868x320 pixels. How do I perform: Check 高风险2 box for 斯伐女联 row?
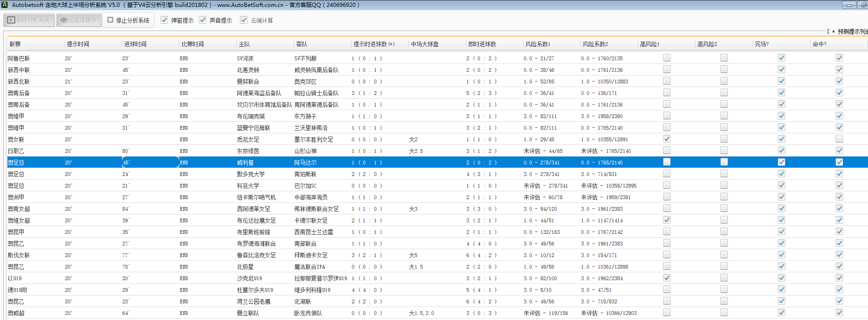(724, 255)
